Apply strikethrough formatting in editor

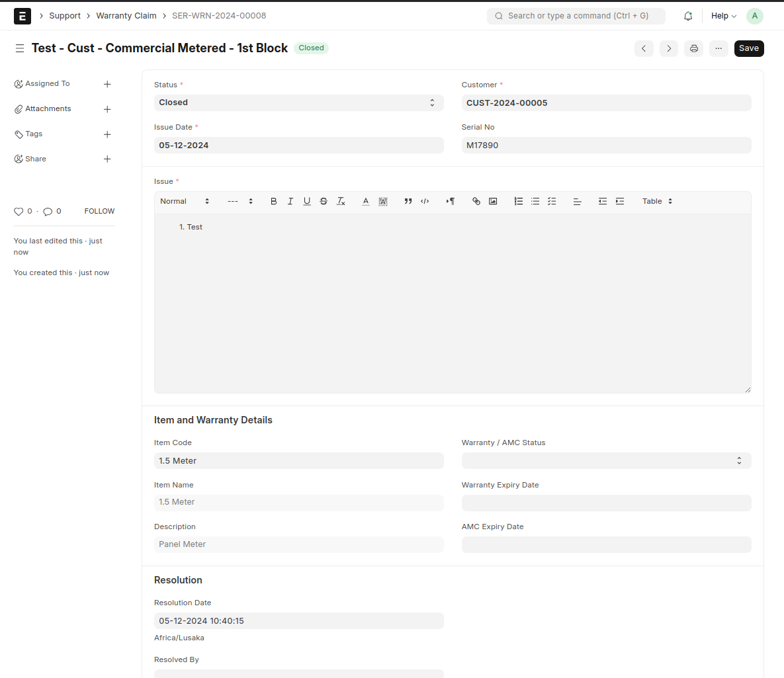(324, 201)
